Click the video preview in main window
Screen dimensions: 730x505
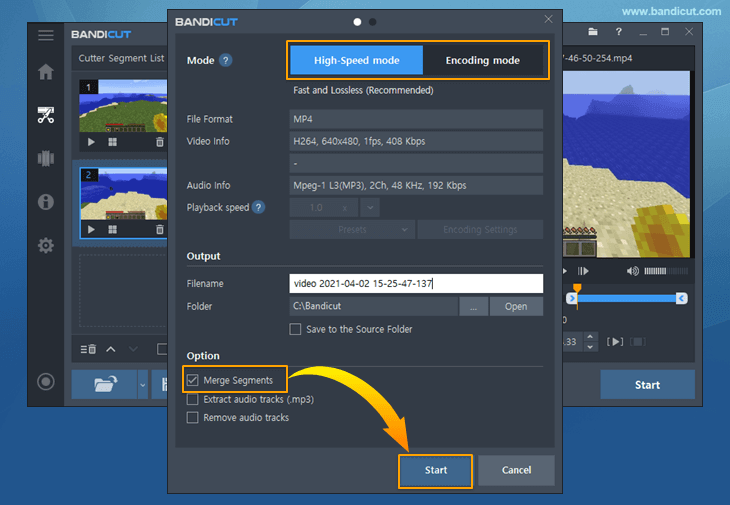click(626, 164)
